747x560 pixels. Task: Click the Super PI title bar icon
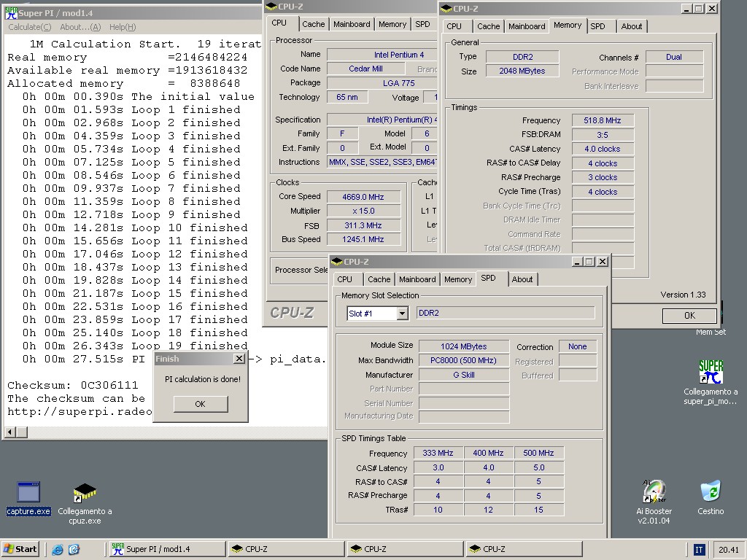11,13
